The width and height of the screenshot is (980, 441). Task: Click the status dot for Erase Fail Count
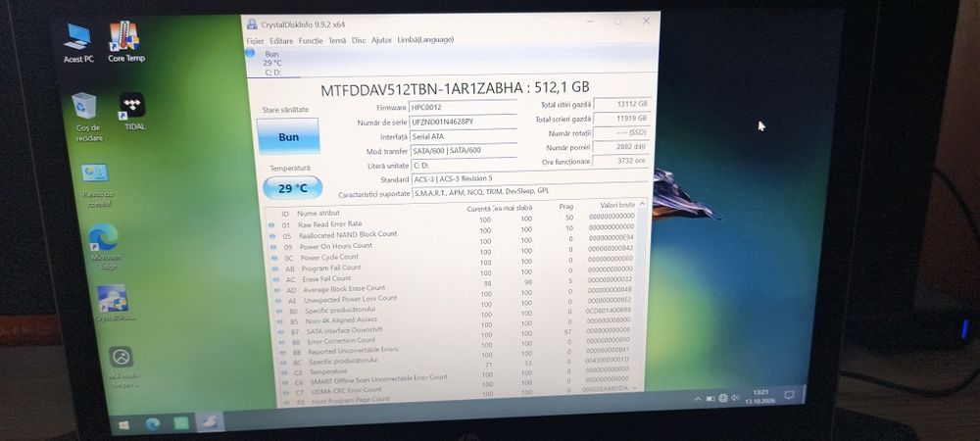[277, 280]
